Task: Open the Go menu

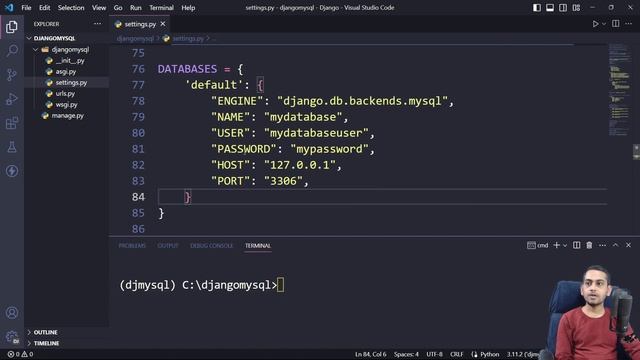Action: [118, 8]
